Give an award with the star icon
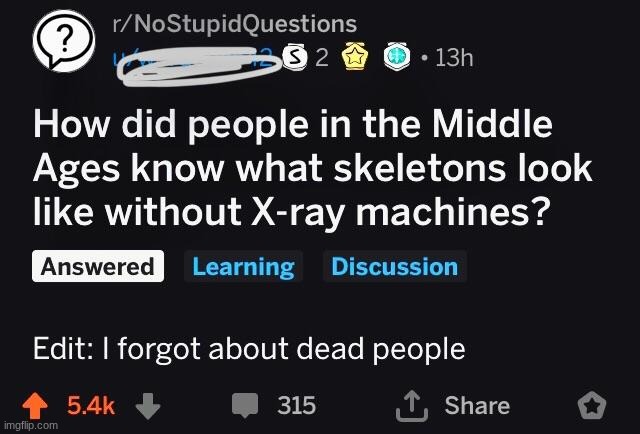The width and height of the screenshot is (640, 434). [x=591, y=406]
